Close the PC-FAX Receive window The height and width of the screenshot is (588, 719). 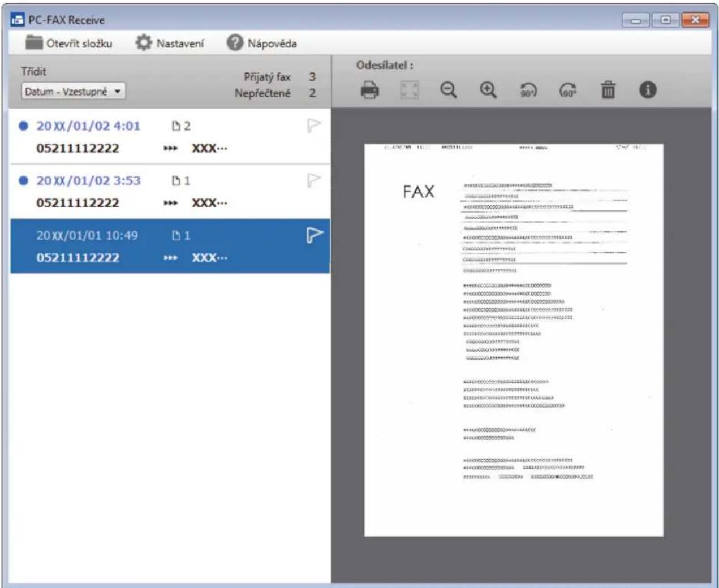coord(695,20)
